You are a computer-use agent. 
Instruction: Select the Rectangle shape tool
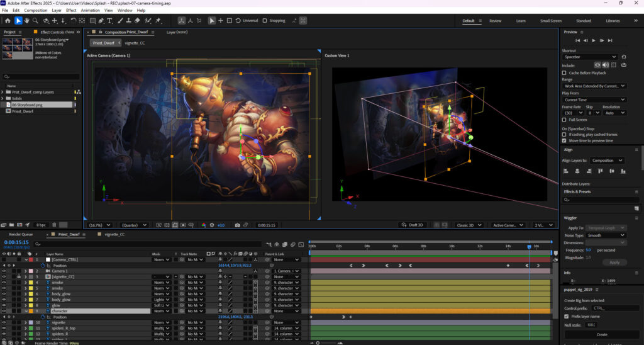pos(92,21)
